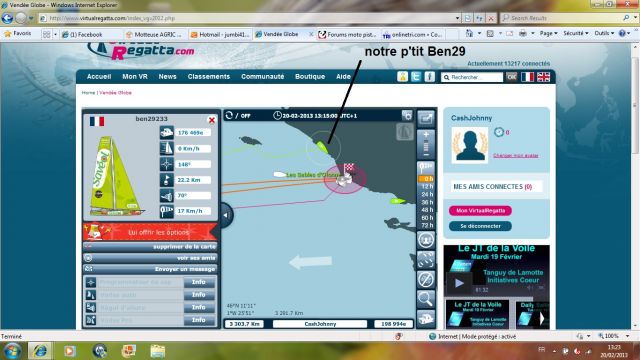Open the Outils dropdown menu
The image size is (640, 360).
(x=604, y=33)
